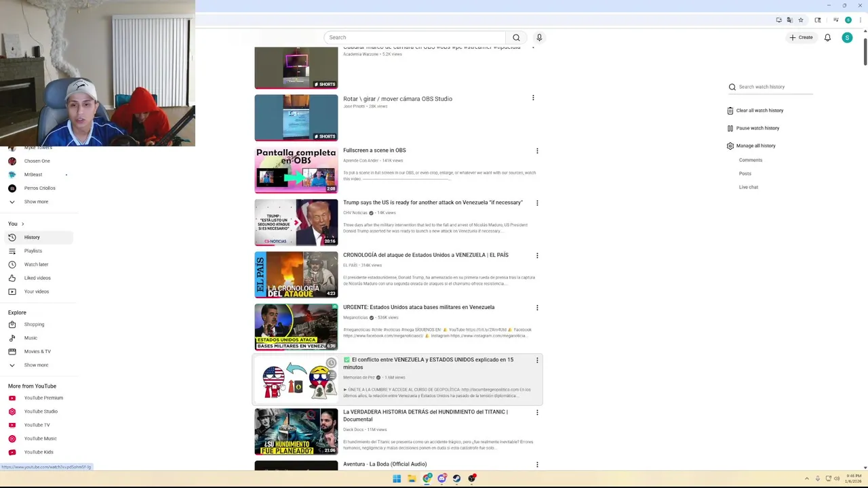Bookmark this page with star icon
Viewport: 868px width, 488px height.
tap(801, 20)
